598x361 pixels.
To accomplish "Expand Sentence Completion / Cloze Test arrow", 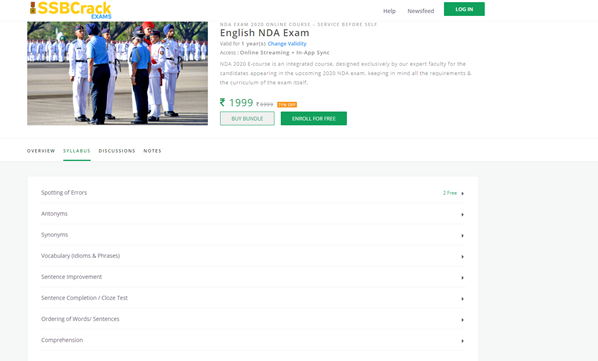I will tap(463, 299).
